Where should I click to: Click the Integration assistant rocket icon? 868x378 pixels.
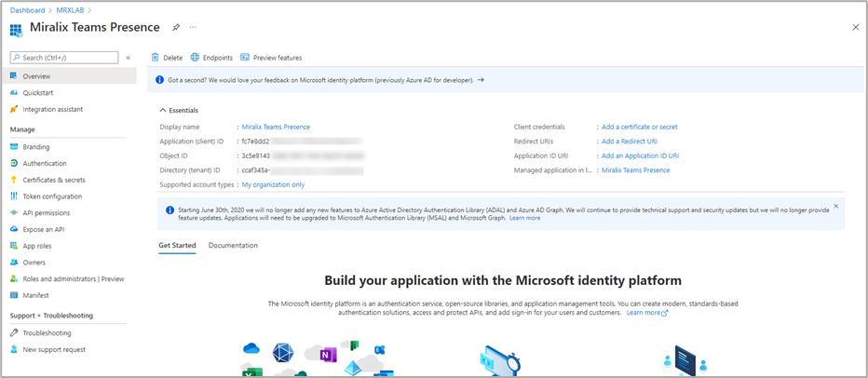14,109
